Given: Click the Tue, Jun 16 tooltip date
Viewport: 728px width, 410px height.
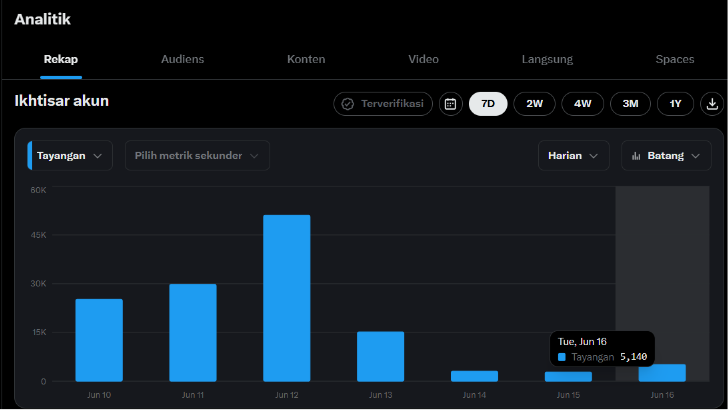Looking at the screenshot, I should 582,342.
